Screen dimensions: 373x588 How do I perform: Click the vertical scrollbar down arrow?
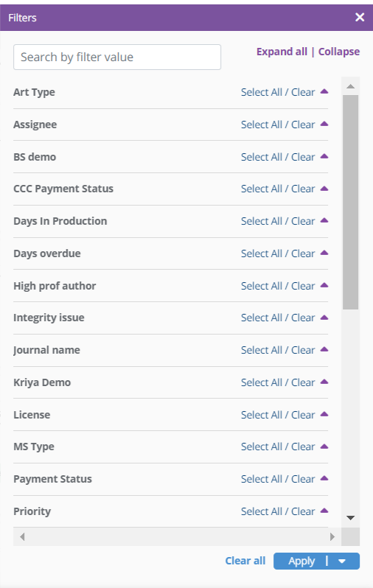(x=350, y=518)
